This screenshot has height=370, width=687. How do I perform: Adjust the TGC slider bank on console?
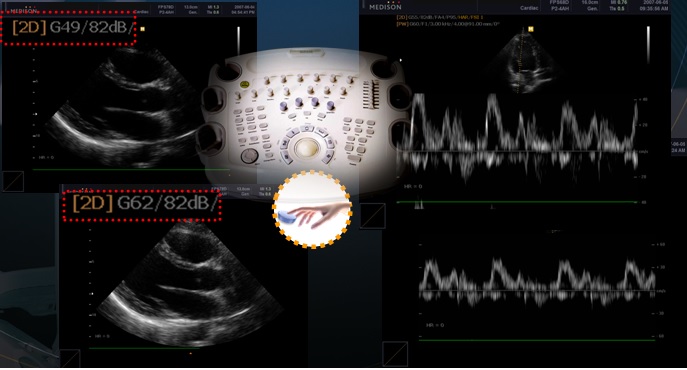(x=371, y=94)
